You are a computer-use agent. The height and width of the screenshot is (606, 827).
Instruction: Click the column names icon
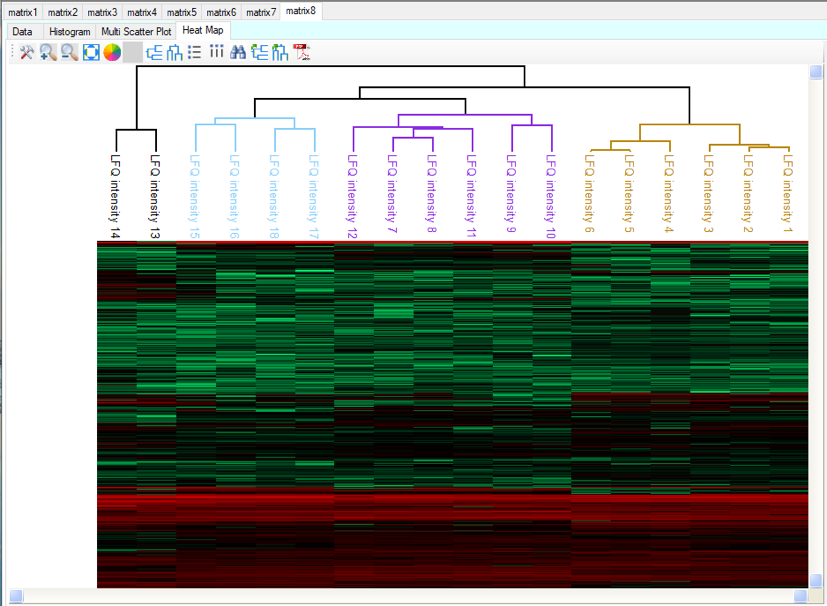pos(216,52)
